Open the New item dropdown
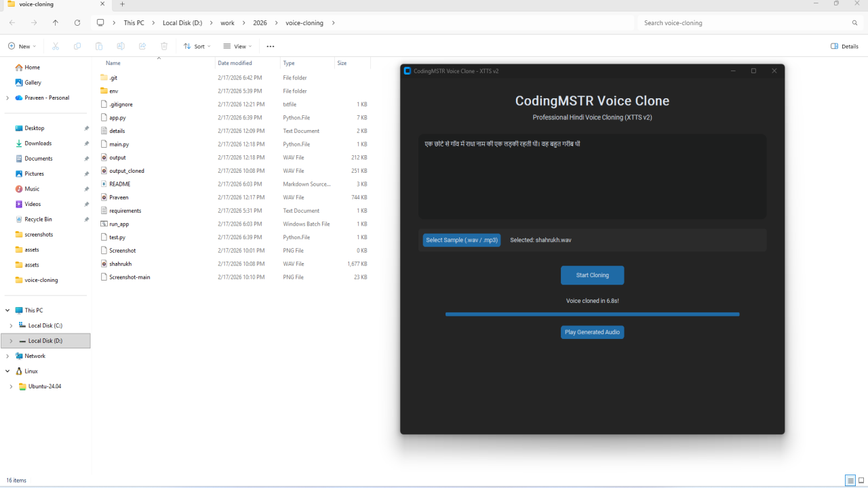This screenshot has height=488, width=868. (22, 46)
